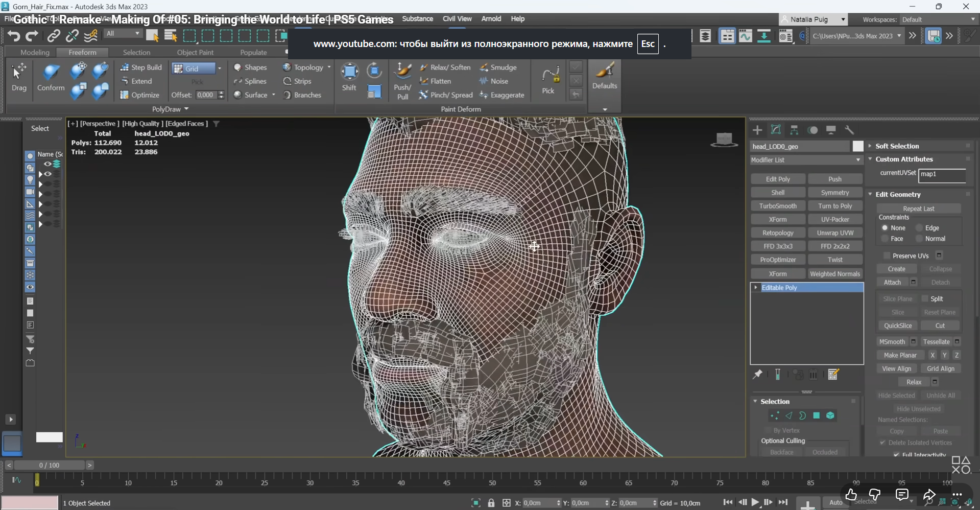Click the Redo arrow icon
Screen dimensions: 980x510
[x=32, y=36]
